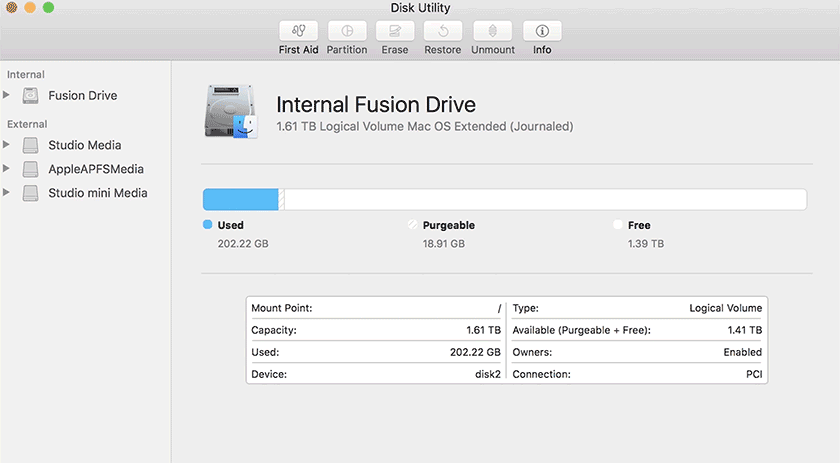The height and width of the screenshot is (463, 840).
Task: Click the First Aid label text
Action: pyautogui.click(x=298, y=50)
